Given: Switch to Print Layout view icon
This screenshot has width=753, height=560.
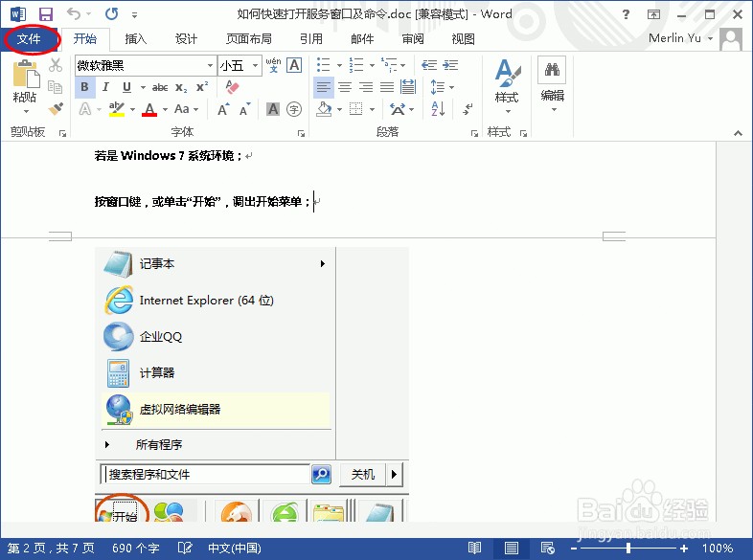Looking at the screenshot, I should click(x=512, y=548).
